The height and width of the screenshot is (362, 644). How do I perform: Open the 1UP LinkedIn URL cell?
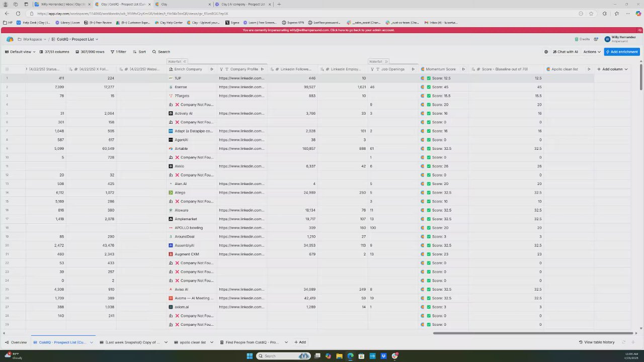coord(242,78)
